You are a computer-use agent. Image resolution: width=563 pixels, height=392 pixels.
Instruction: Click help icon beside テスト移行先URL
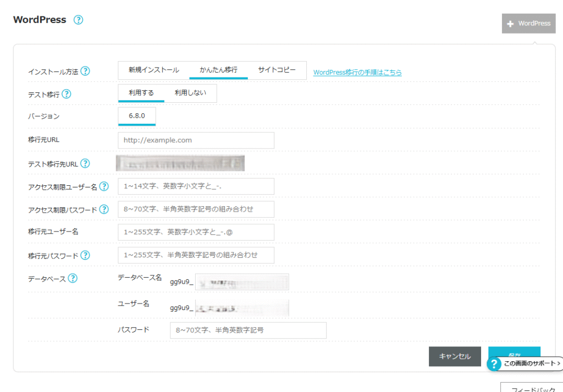click(x=85, y=164)
